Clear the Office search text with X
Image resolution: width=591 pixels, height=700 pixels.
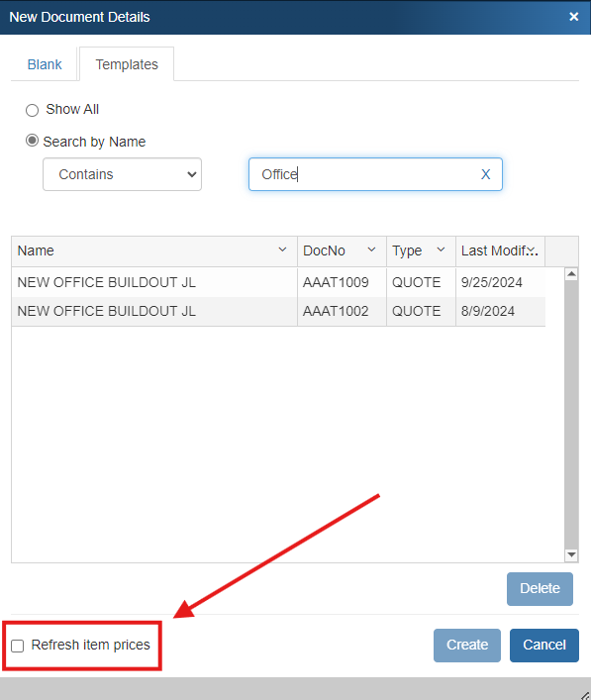pyautogui.click(x=485, y=174)
